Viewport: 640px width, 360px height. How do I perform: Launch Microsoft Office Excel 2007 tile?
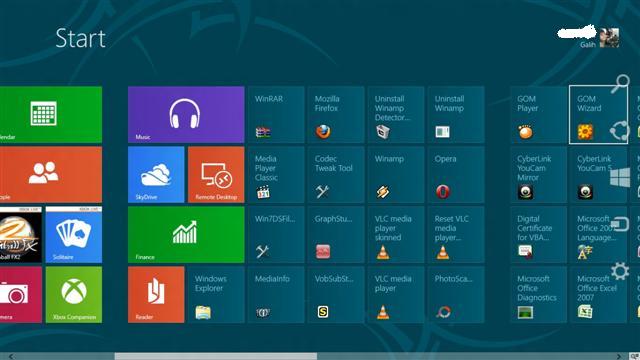coord(598,294)
